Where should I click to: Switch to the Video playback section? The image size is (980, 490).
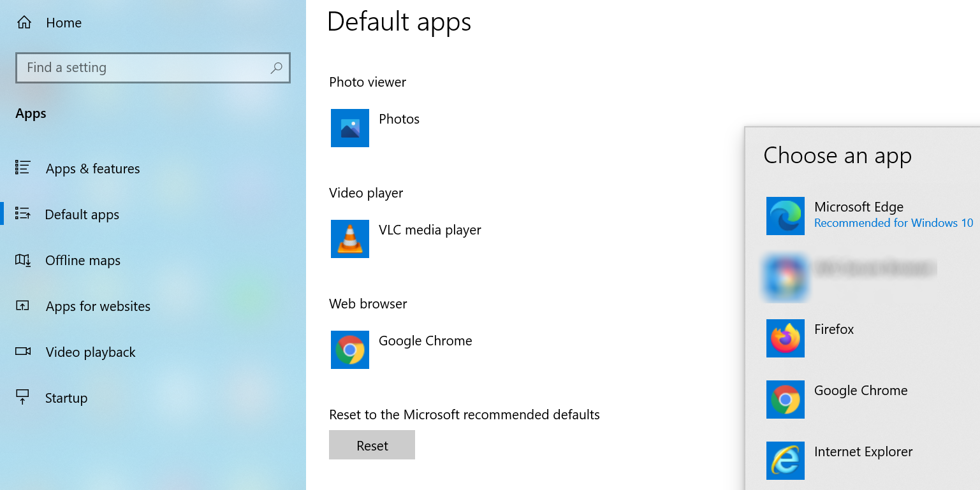pos(90,351)
